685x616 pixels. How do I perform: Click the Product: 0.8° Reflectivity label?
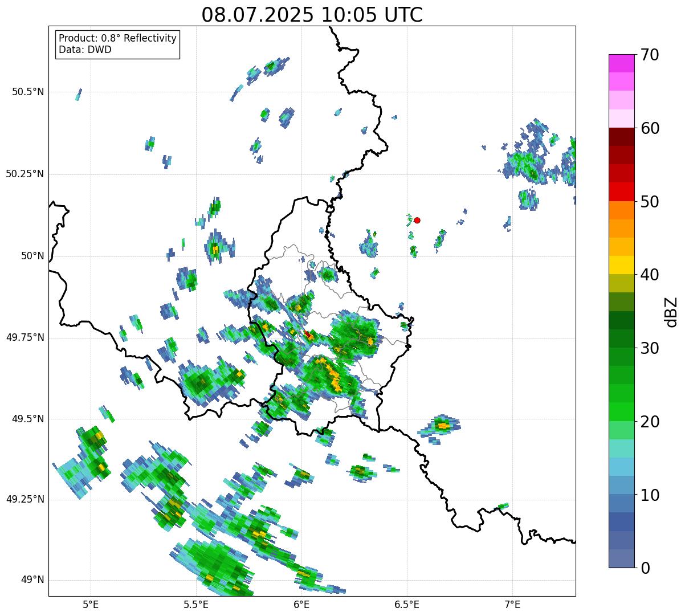tap(118, 38)
